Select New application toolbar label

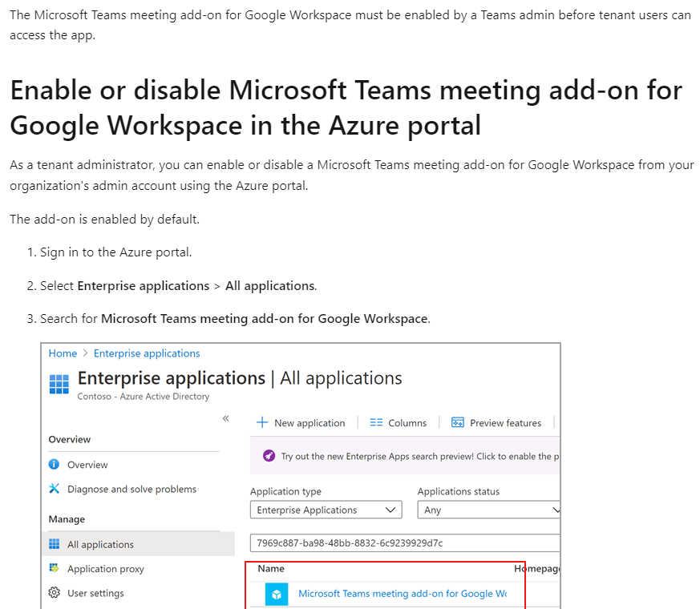click(x=310, y=423)
